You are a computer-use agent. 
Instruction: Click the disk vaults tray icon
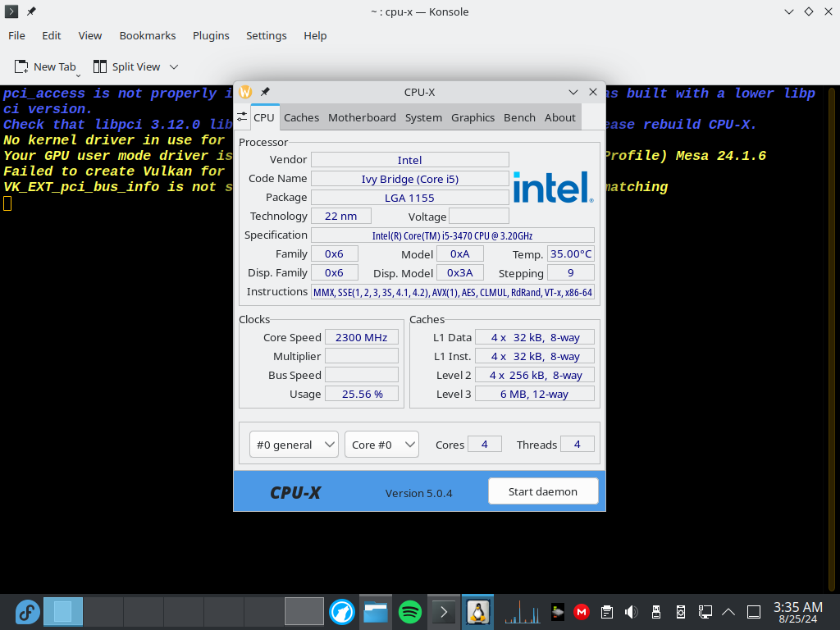(680, 612)
